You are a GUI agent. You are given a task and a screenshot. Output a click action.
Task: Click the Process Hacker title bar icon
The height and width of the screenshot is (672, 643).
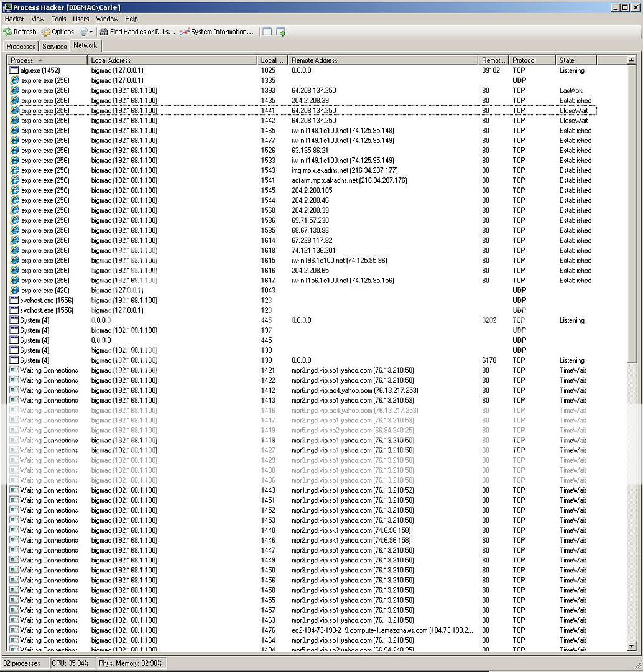[7, 7]
